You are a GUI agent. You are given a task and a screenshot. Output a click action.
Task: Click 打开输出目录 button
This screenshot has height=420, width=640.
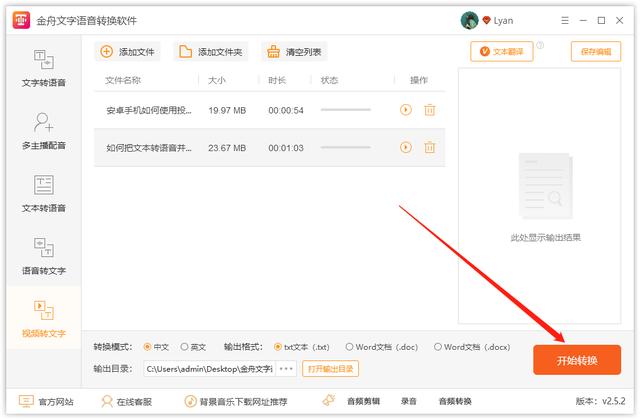point(330,369)
